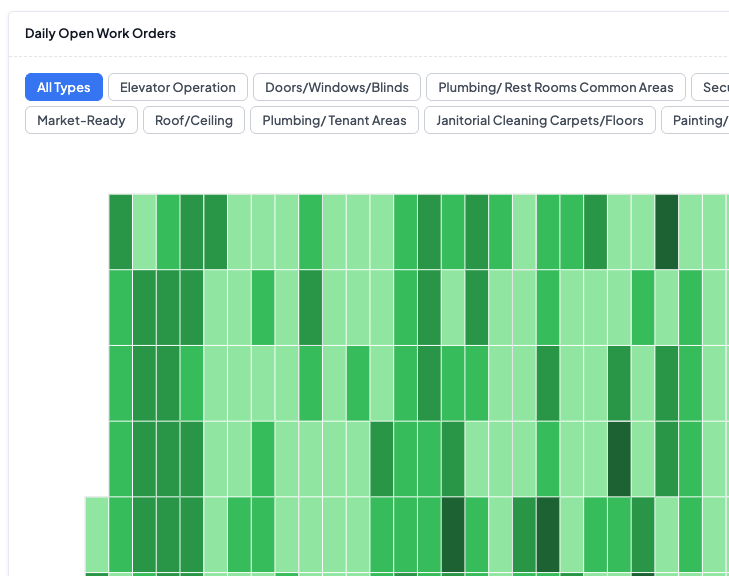Filter by Janitorial Cleaning Carpets/Floors
The image size is (729, 576).
(x=540, y=120)
